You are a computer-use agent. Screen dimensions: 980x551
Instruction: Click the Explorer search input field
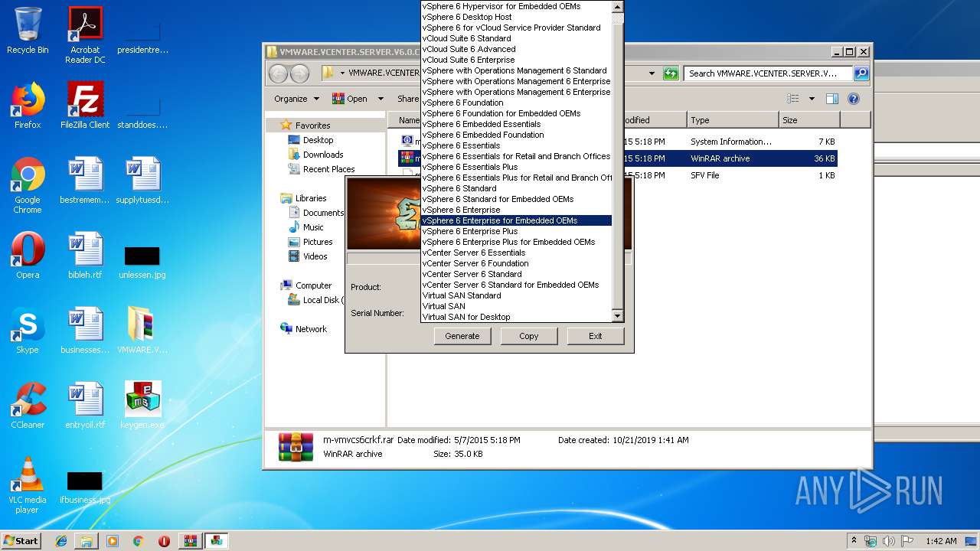click(768, 73)
